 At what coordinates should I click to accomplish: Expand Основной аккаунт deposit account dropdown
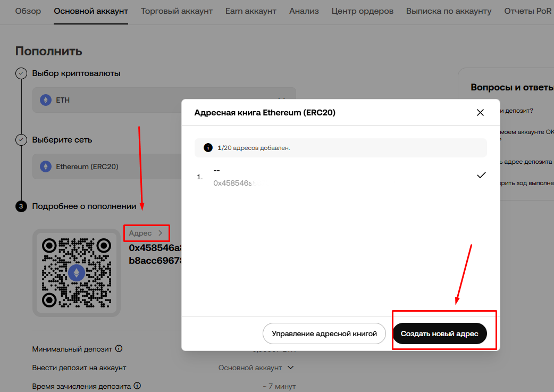point(256,368)
